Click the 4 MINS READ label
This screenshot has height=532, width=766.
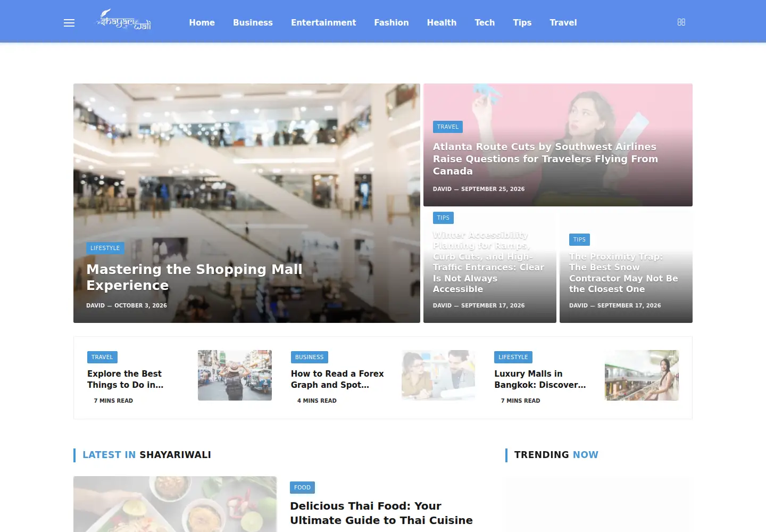coord(317,401)
